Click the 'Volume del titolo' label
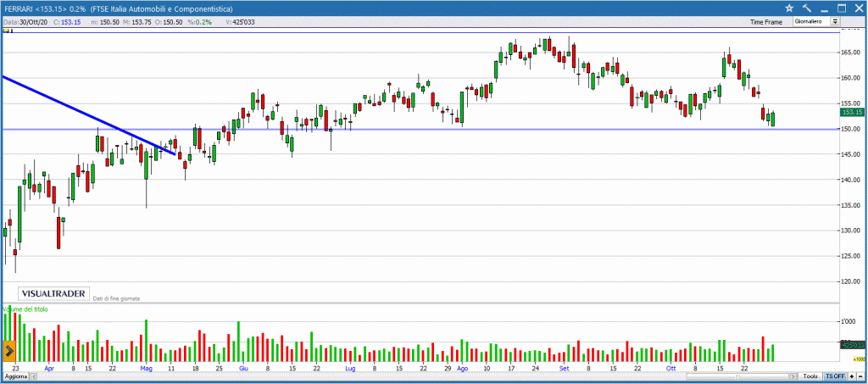This screenshot has height=384, width=868. click(26, 309)
